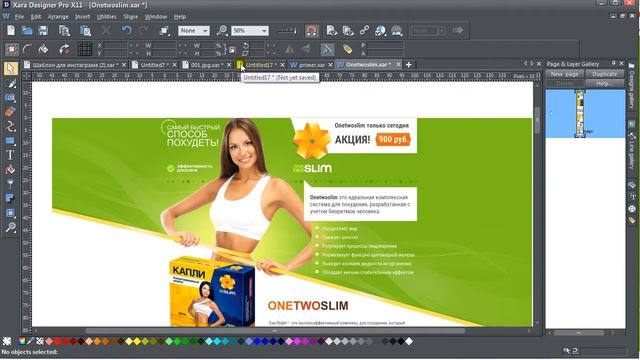Screen dimensions: 640x360
Task: Select the Rectangle tool
Action: (x=11, y=141)
